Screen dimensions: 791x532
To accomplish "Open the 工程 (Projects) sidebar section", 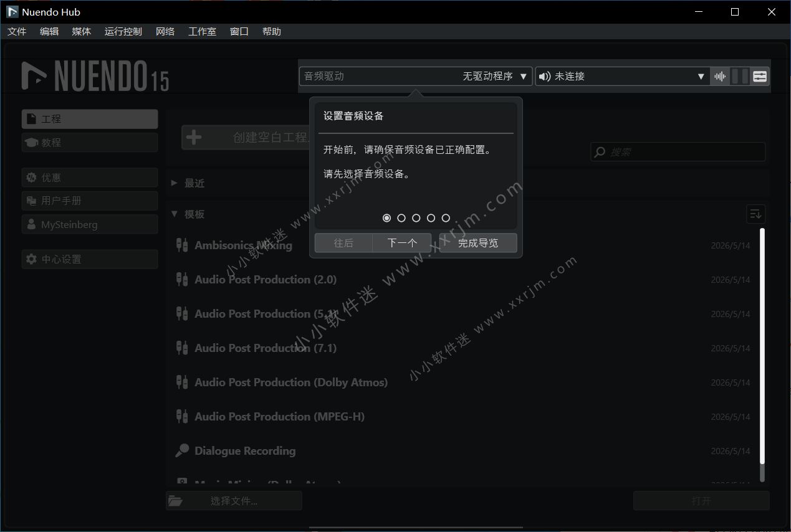I will pos(90,119).
